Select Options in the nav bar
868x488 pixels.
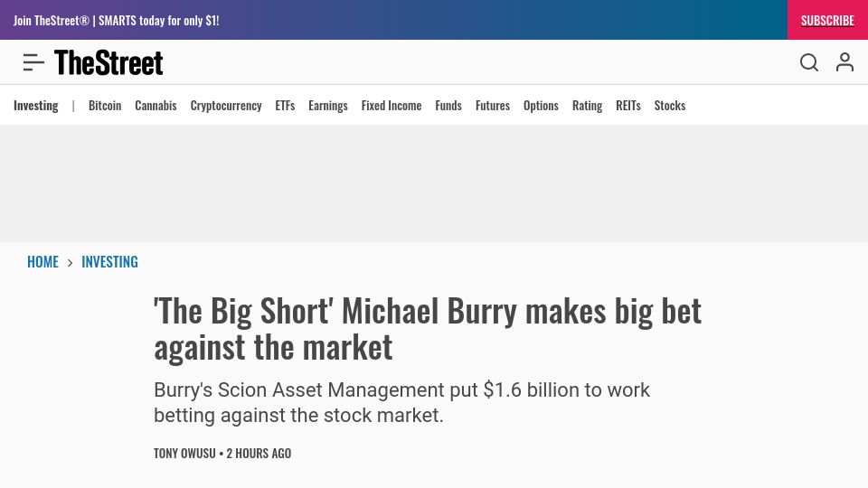coord(541,106)
